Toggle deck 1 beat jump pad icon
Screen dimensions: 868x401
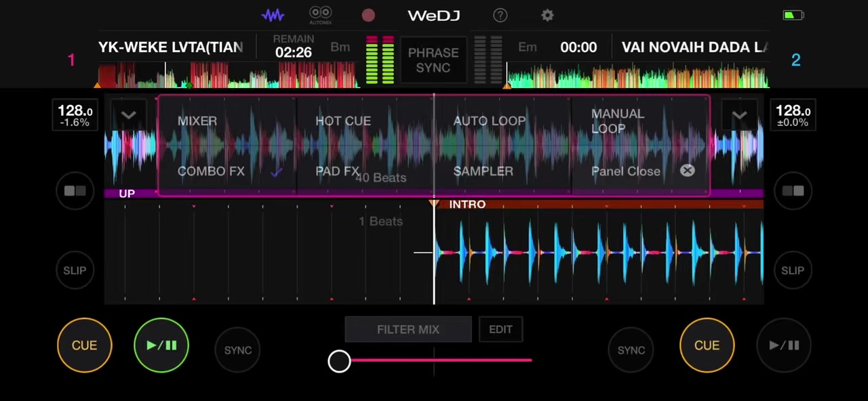pos(75,191)
